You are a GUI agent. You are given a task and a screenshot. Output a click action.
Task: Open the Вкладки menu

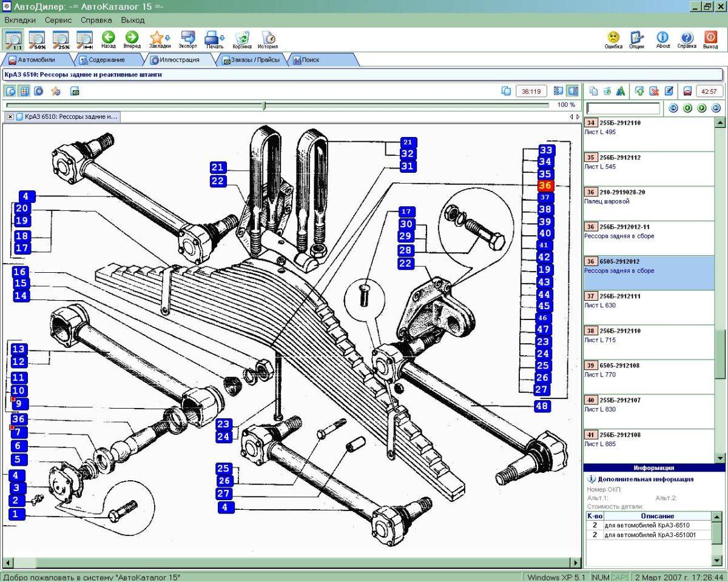[x=21, y=20]
